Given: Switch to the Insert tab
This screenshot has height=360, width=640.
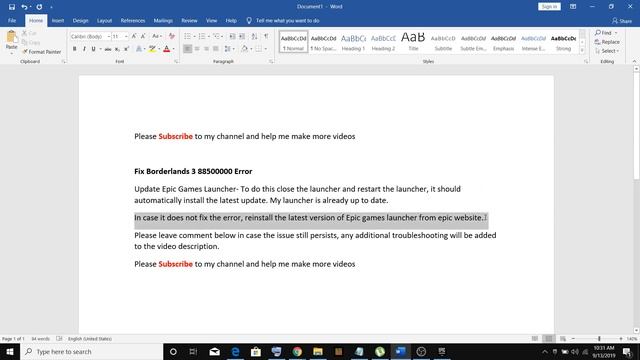Looking at the screenshot, I should [x=58, y=20].
